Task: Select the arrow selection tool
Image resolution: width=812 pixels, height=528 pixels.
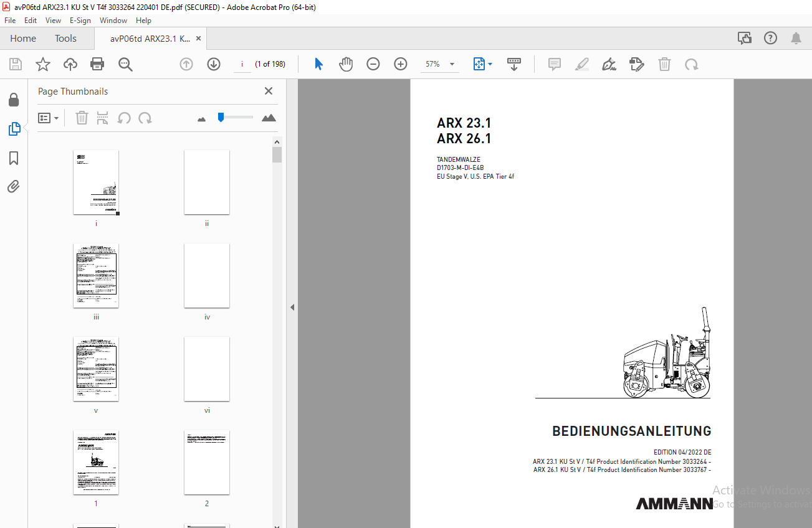Action: pos(319,64)
